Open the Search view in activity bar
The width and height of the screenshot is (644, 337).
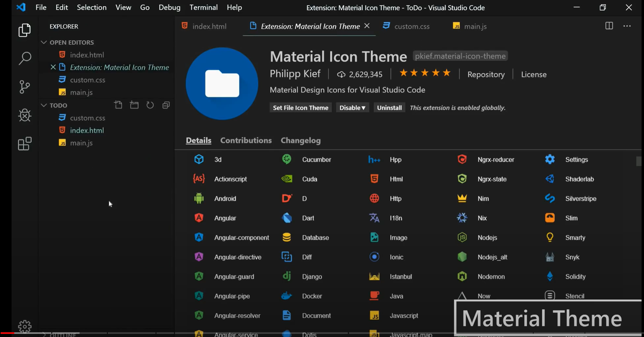[25, 58]
